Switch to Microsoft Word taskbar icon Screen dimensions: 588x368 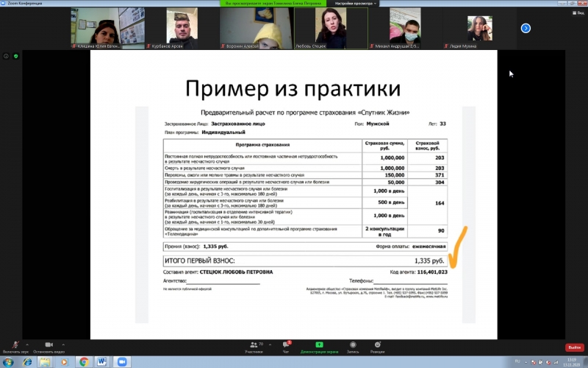click(x=102, y=362)
